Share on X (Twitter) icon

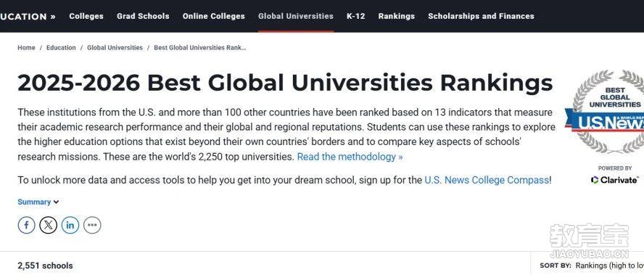pos(48,225)
